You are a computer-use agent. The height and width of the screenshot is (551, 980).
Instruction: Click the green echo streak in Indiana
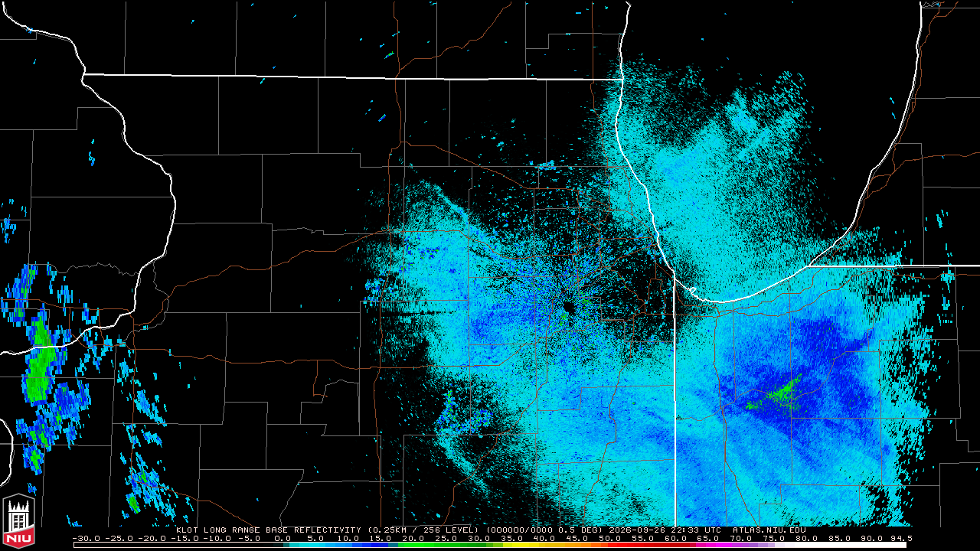click(774, 393)
